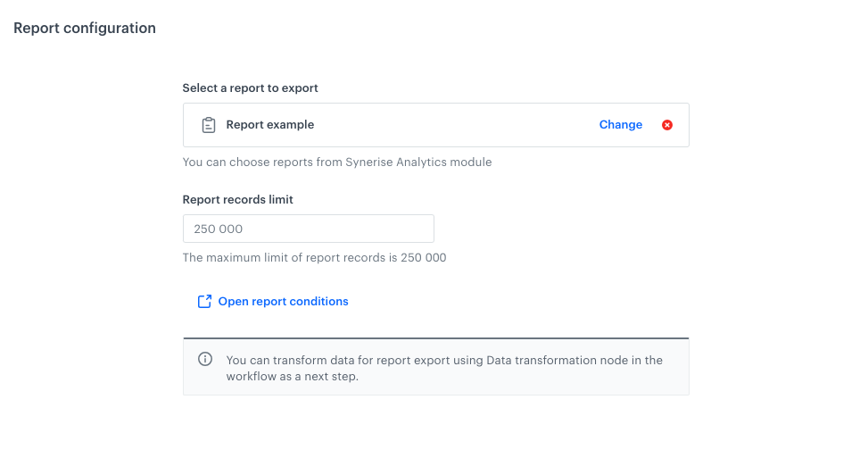Click the info icon in the notice
The height and width of the screenshot is (458, 868).
(x=205, y=360)
